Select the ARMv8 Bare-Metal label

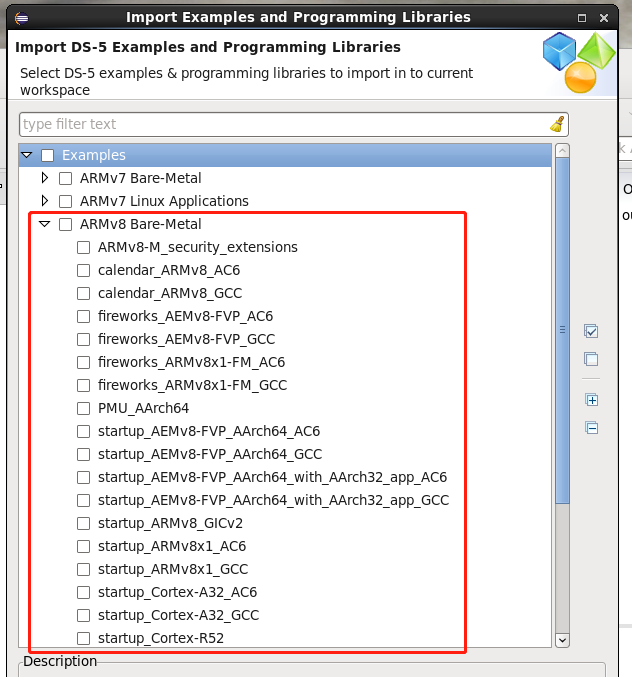(141, 224)
